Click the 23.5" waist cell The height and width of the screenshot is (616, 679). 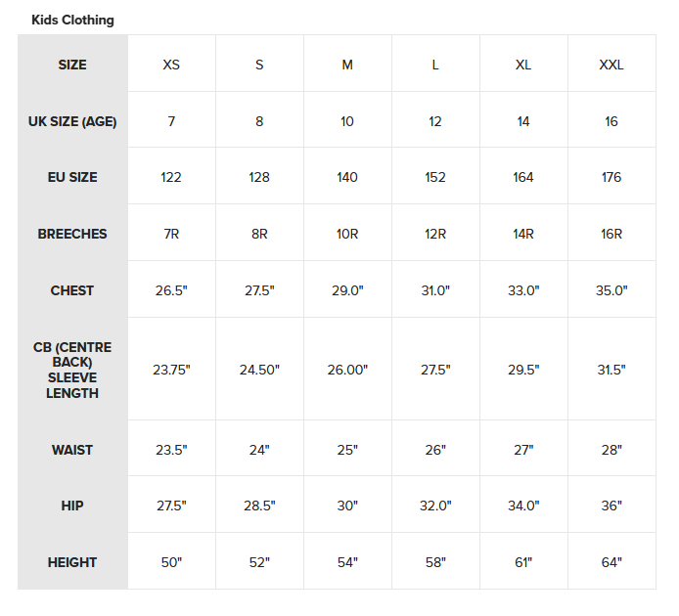[171, 450]
